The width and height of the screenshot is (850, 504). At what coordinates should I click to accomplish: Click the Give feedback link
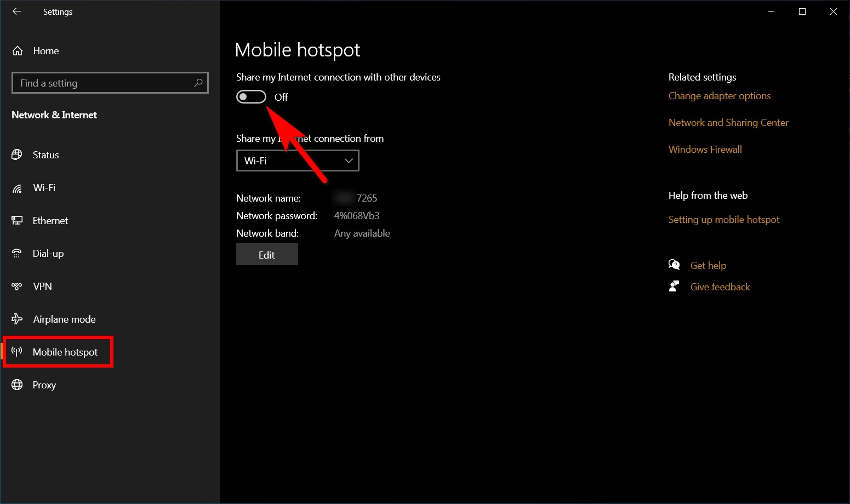click(720, 287)
